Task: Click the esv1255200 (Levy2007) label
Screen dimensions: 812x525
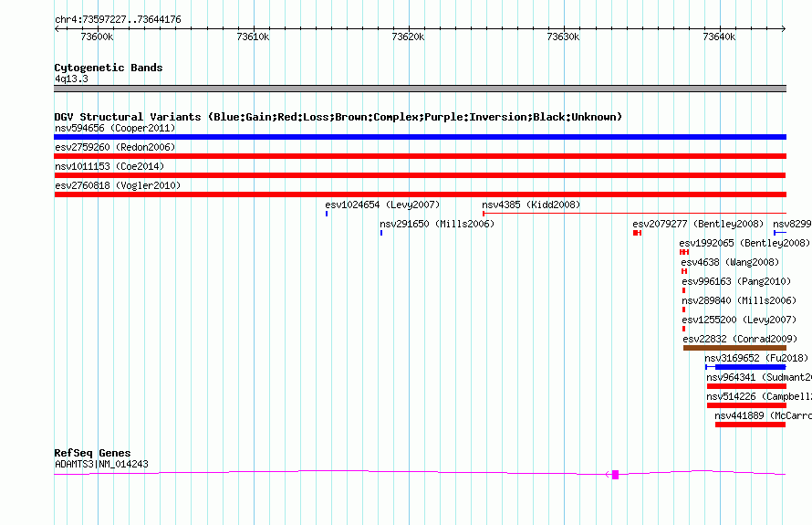Action: pyautogui.click(x=739, y=320)
